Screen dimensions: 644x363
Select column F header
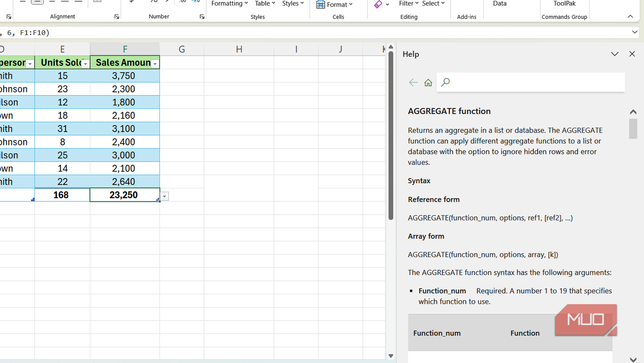(125, 49)
